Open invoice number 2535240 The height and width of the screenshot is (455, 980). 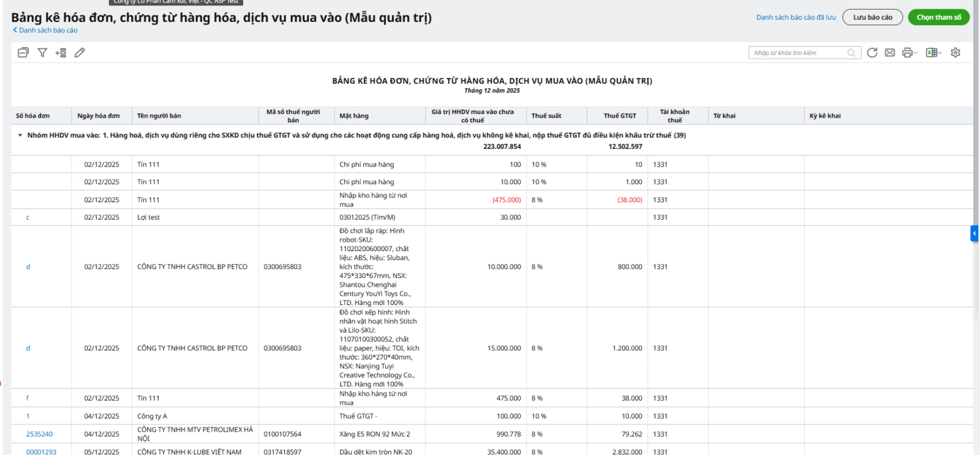click(x=39, y=434)
